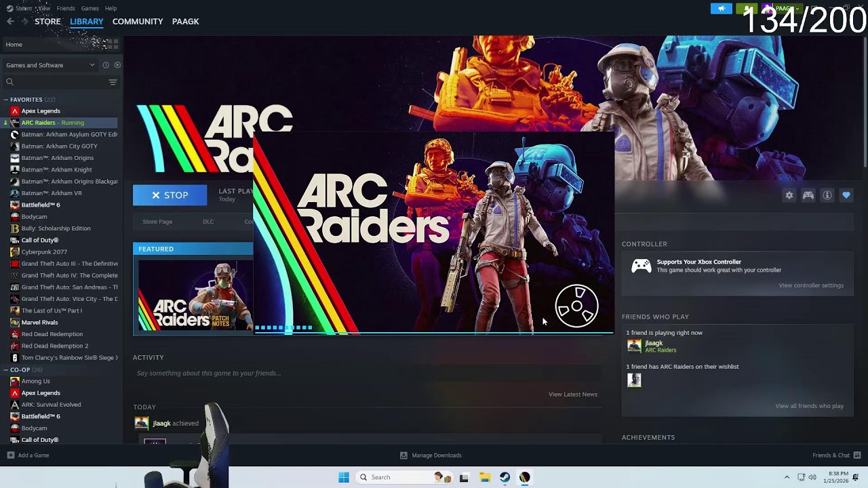
Task: Select ARK: Survival Evolved
Action: click(51, 405)
